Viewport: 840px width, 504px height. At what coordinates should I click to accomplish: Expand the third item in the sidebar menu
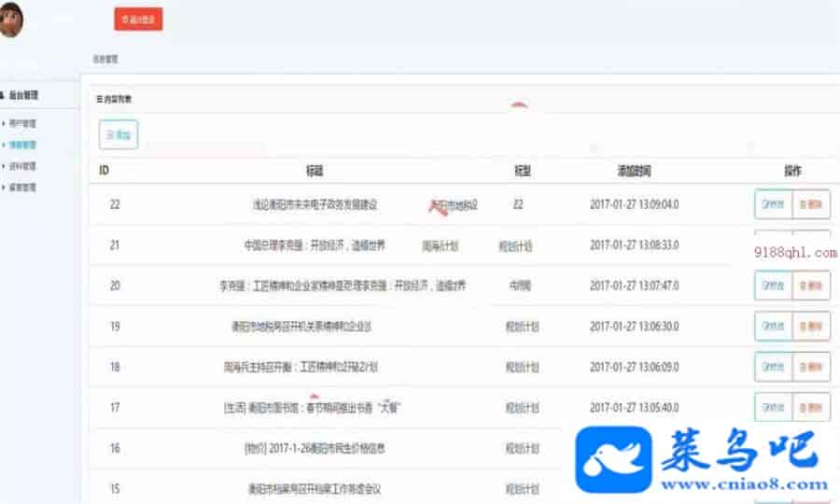tap(22, 166)
